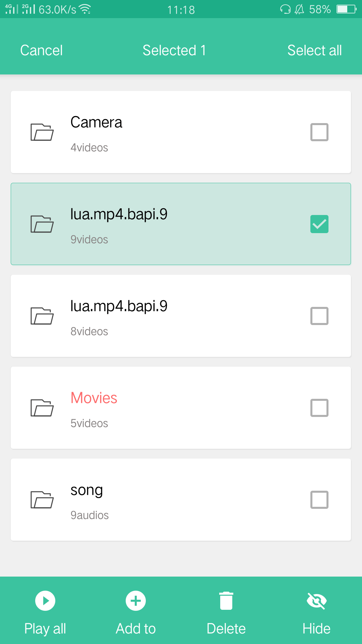Uncheck the selected lua.mp4.bapi.9 checkbox
Image resolution: width=362 pixels, height=644 pixels.
coord(319,224)
